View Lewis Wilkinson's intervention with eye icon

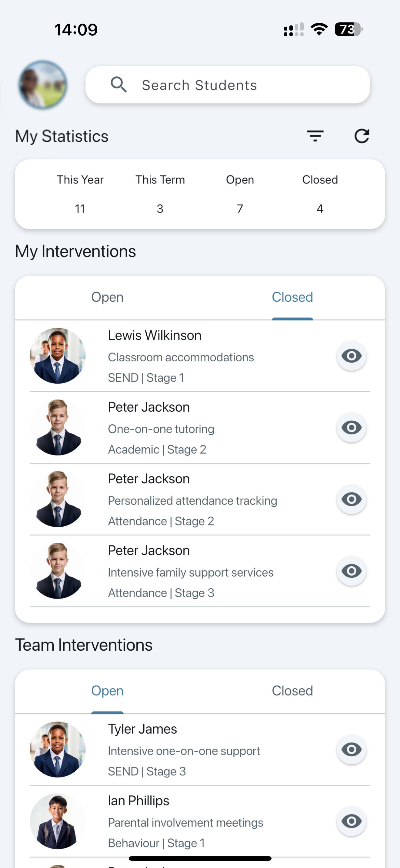[x=351, y=356]
